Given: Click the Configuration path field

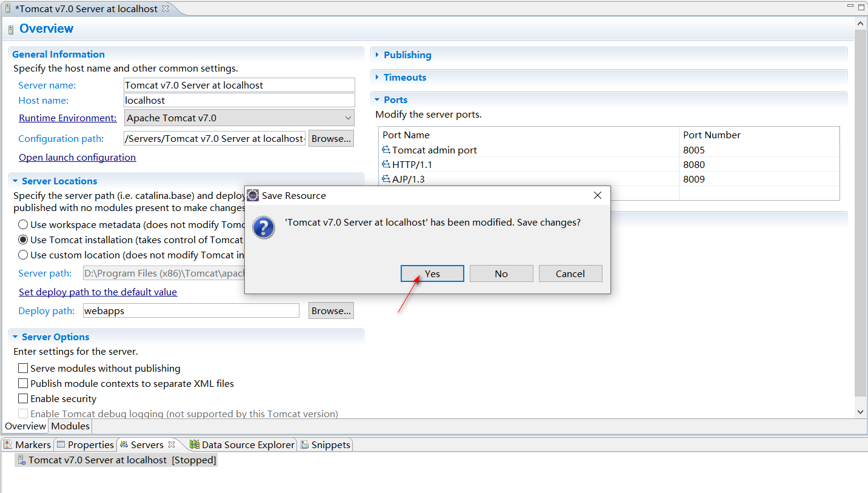Looking at the screenshot, I should [x=215, y=138].
